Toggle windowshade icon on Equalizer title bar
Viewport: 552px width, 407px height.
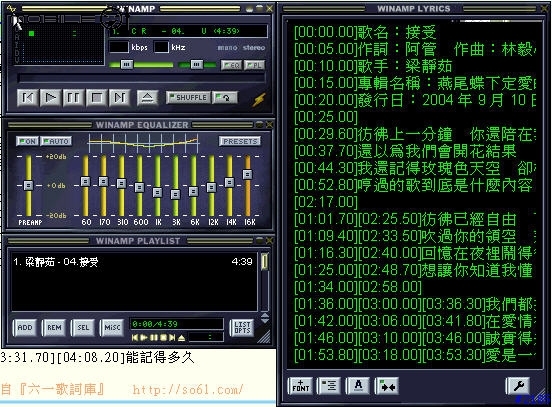click(x=260, y=124)
